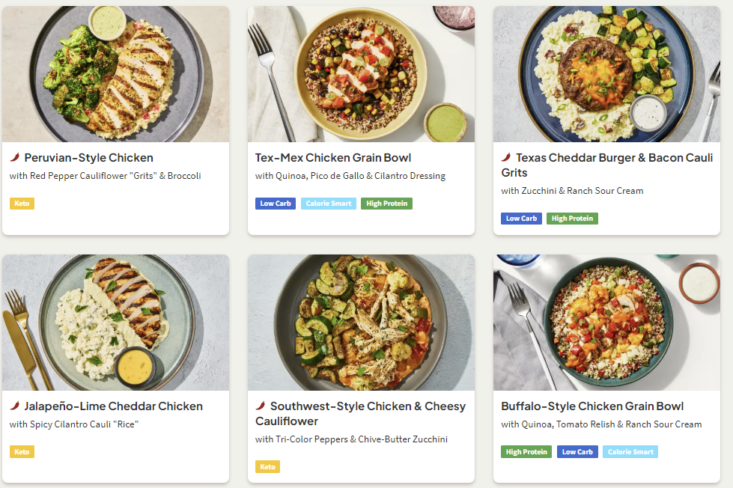Click spicy icon beside Southwest-Style Chicken title
The height and width of the screenshot is (488, 733).
[261, 406]
